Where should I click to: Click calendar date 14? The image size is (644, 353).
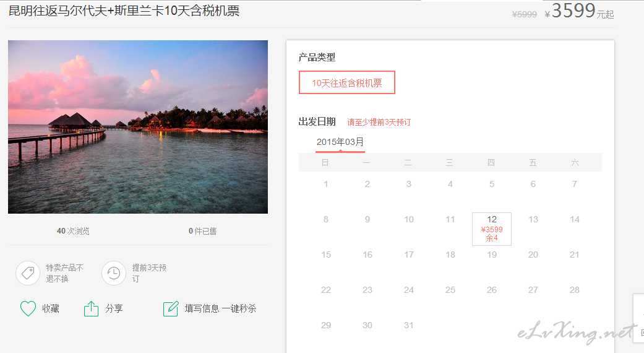pyautogui.click(x=575, y=219)
